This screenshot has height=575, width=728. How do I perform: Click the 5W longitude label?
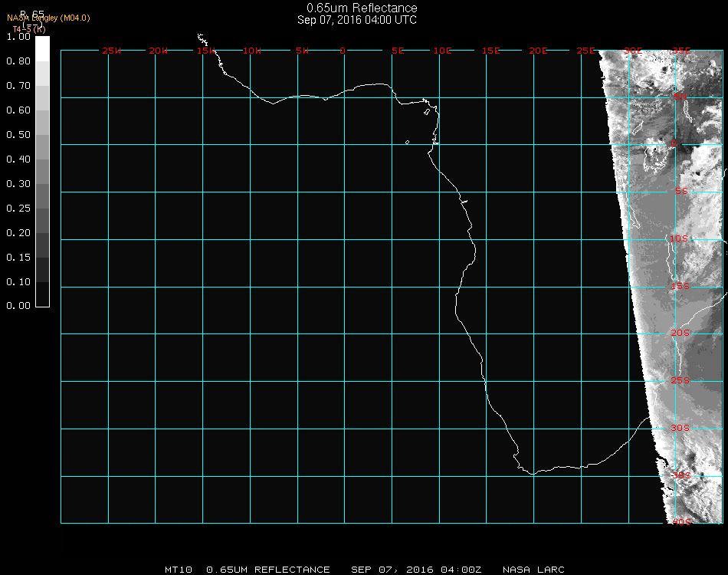click(302, 51)
